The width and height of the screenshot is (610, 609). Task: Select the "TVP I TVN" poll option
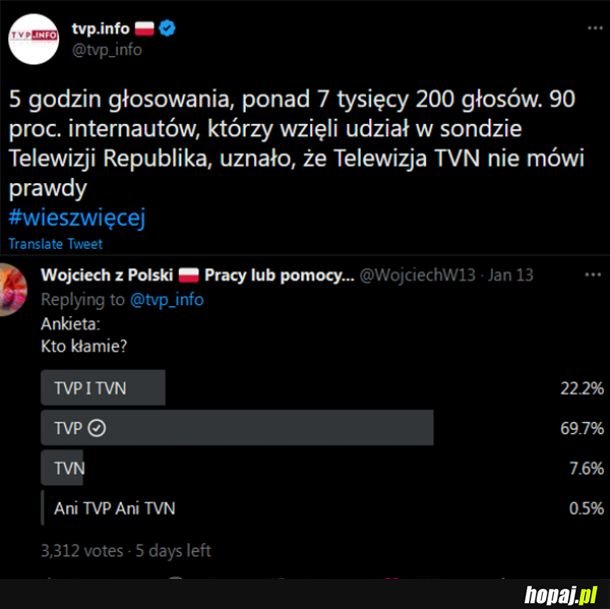103,388
